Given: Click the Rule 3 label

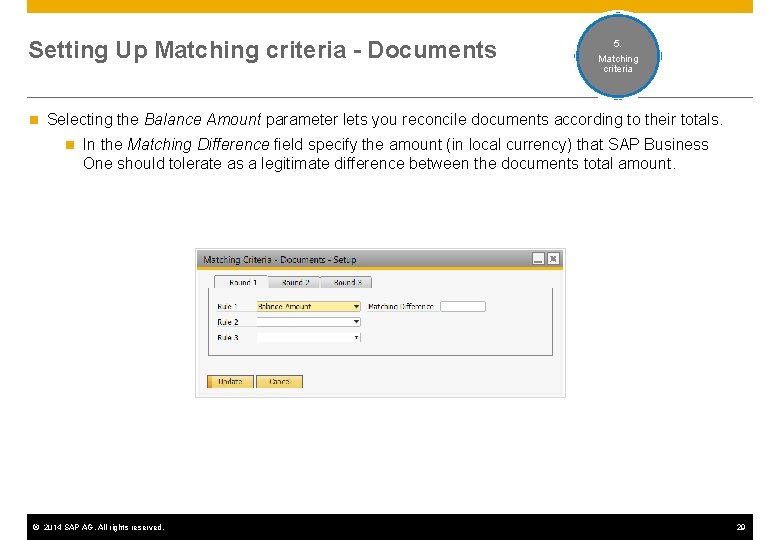Looking at the screenshot, I should (x=228, y=337).
